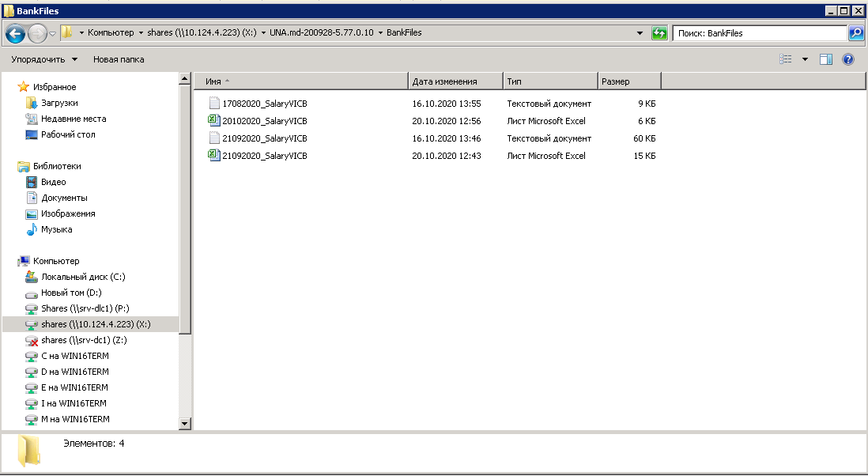Open the Документы library
This screenshot has width=868, height=476.
click(64, 198)
